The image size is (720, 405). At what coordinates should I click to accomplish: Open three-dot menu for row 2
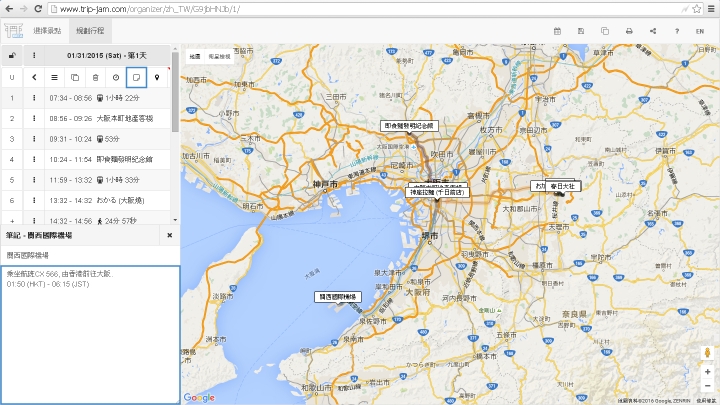[x=34, y=118]
